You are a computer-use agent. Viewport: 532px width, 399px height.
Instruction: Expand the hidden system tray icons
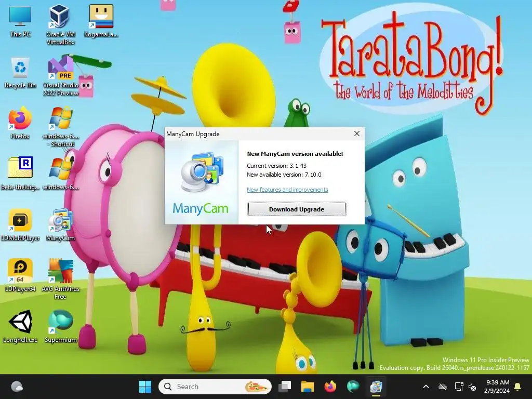[x=426, y=387]
